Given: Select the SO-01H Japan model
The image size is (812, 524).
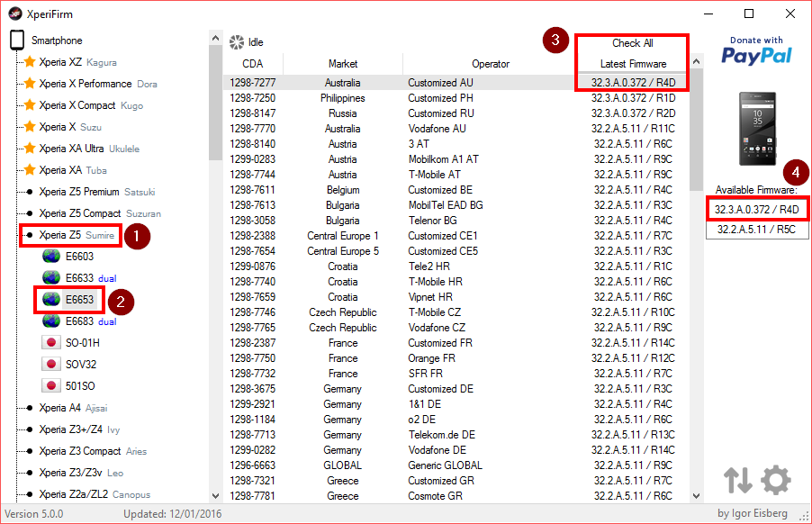Looking at the screenshot, I should (x=71, y=343).
